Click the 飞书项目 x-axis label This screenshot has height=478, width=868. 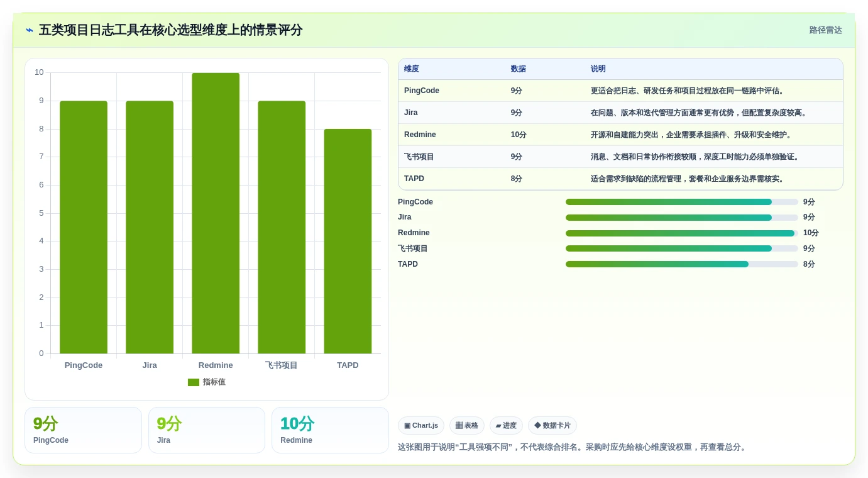click(x=282, y=365)
